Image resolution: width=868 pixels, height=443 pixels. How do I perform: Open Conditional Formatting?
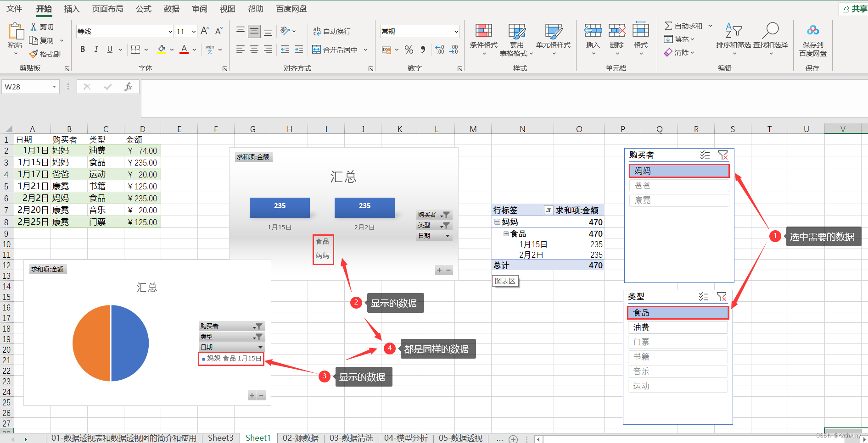click(484, 39)
